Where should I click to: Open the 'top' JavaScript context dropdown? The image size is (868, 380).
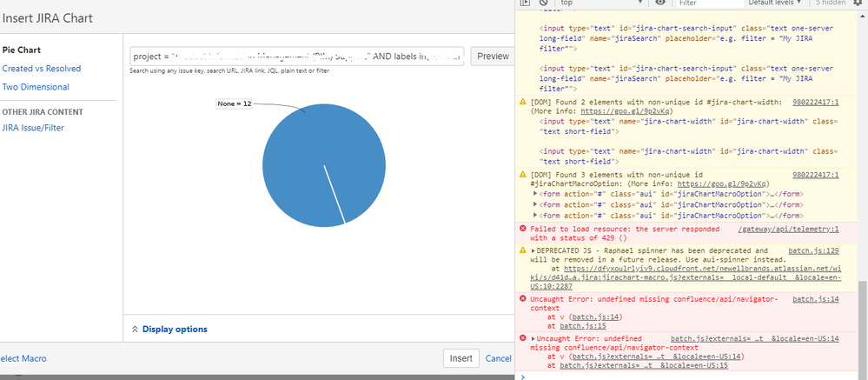[600, 3]
